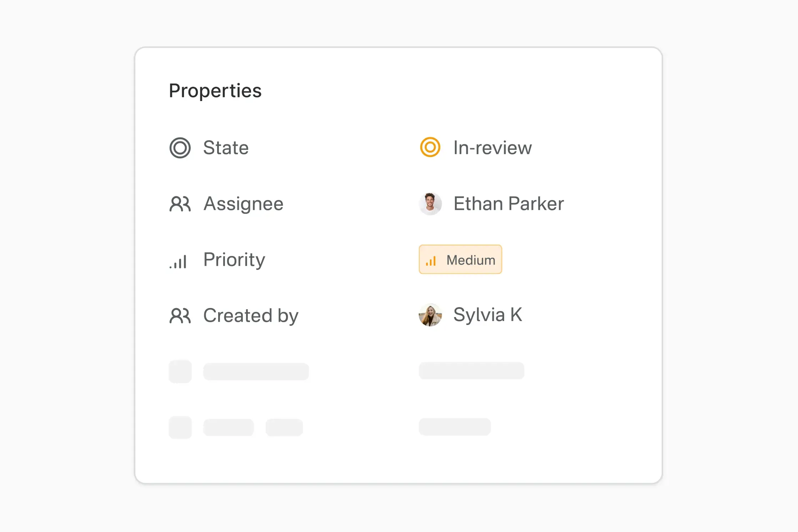Click the Assignee people icon
Screen dimensions: 798x532
pos(180,204)
